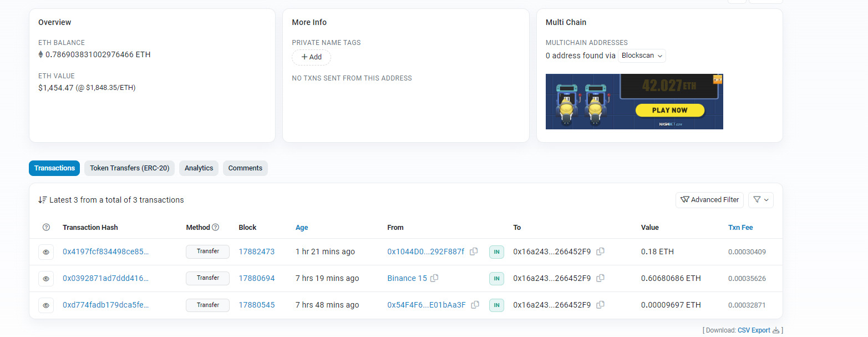The width and height of the screenshot is (868, 337).
Task: Download the CSV Export
Action: [754, 330]
